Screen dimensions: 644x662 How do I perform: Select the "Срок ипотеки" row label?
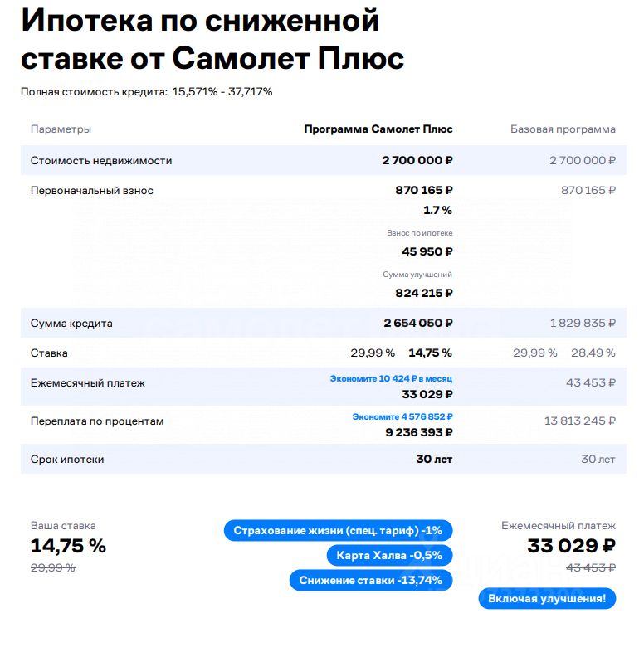[67, 460]
